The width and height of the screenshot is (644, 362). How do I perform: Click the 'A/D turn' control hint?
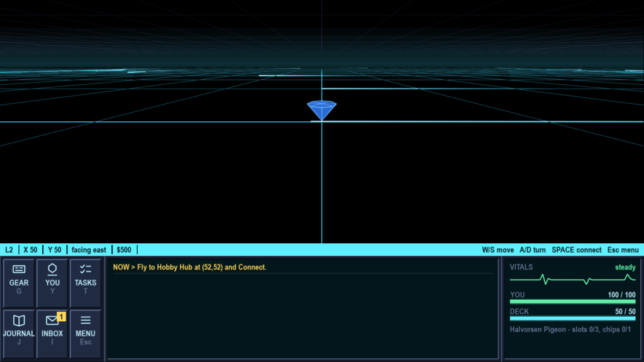(533, 250)
